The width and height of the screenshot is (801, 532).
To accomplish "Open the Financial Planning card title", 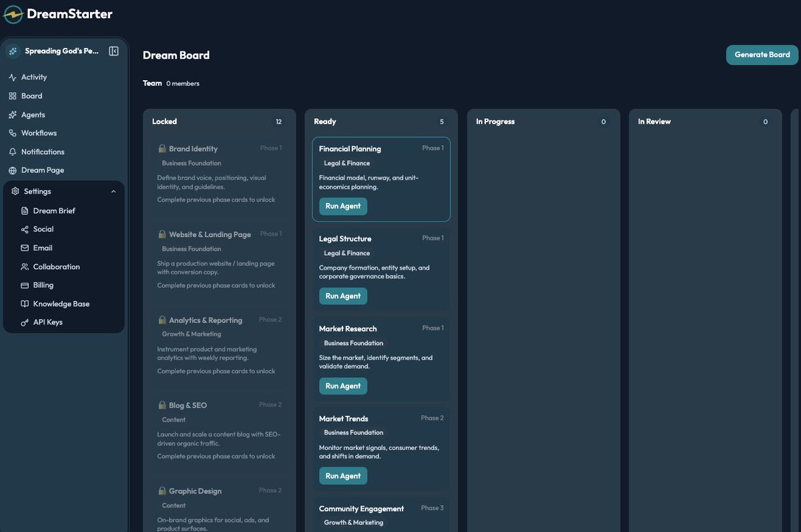I will pos(350,149).
